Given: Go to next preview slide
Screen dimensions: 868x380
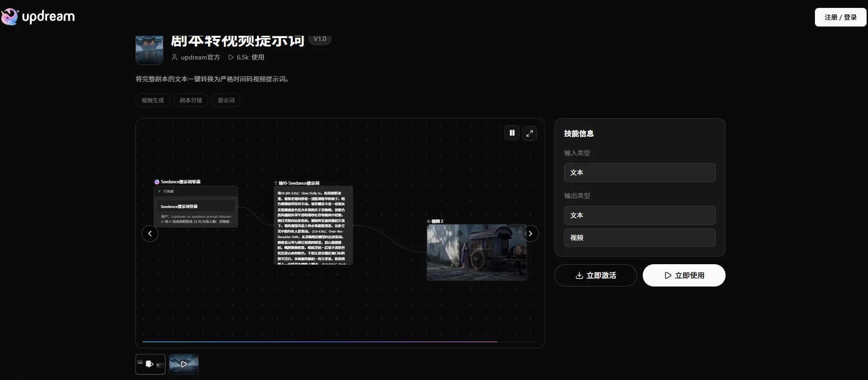Looking at the screenshot, I should (x=531, y=233).
